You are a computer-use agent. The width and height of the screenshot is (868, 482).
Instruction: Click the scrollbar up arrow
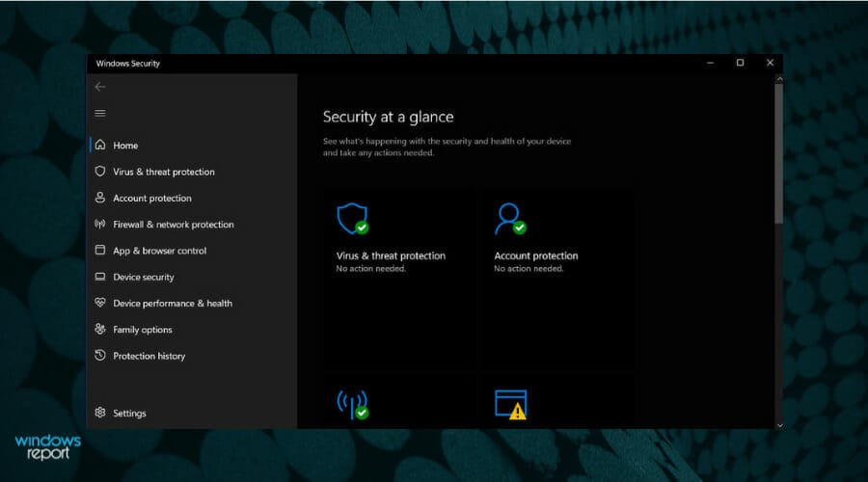pos(779,79)
